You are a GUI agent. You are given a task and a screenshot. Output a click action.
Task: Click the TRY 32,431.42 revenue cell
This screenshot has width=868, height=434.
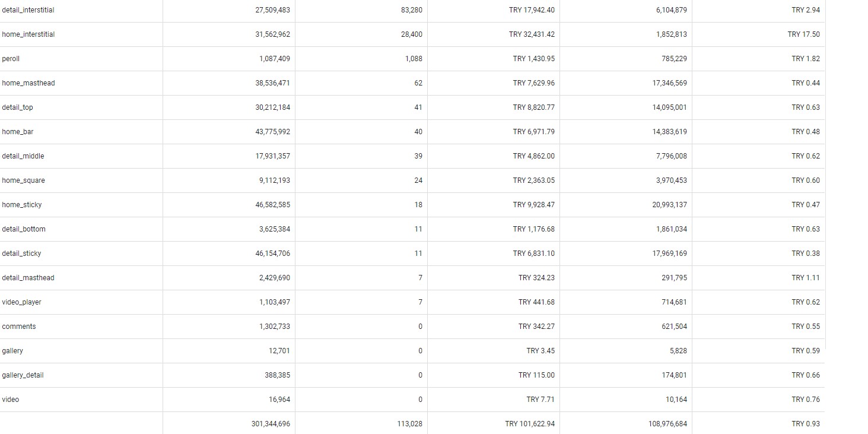pos(532,34)
